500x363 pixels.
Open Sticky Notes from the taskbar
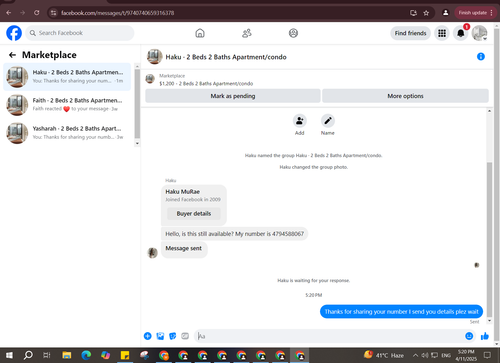point(125,355)
